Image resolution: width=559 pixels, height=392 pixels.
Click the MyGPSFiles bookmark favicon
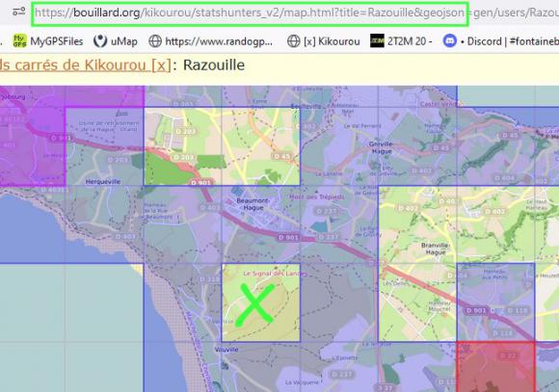pyautogui.click(x=19, y=41)
